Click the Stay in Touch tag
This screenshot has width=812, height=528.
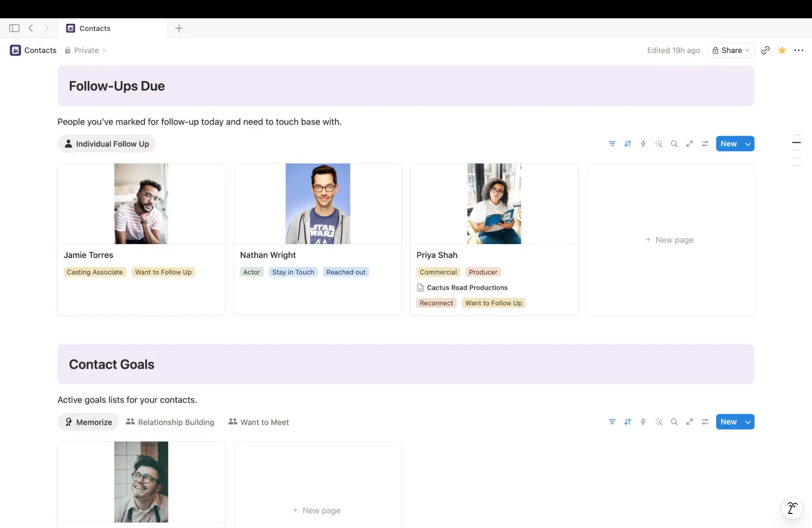click(293, 272)
